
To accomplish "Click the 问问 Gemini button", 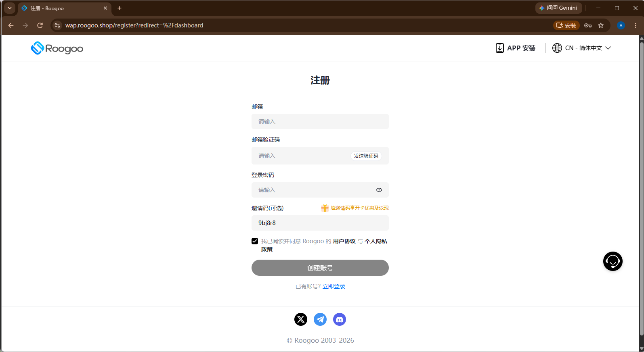I will (x=558, y=8).
